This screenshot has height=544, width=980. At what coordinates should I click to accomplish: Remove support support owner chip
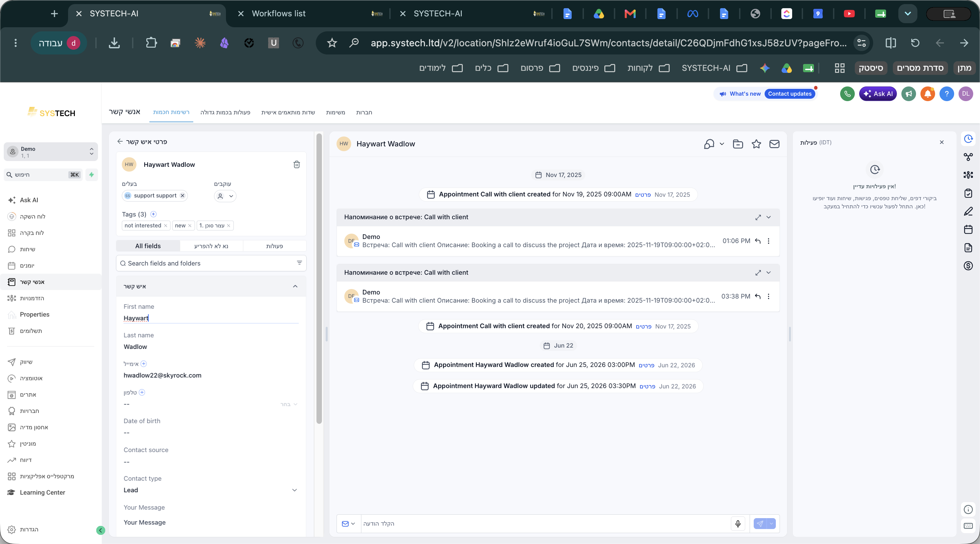[x=182, y=195]
